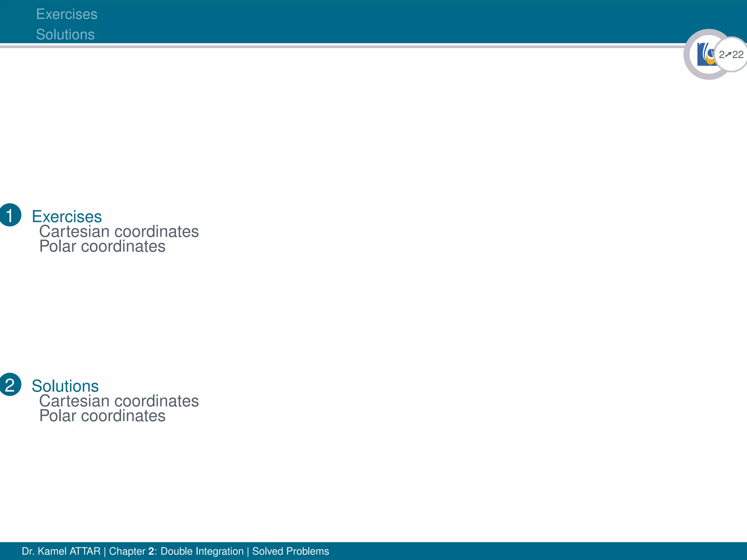Click the numbered circle 1 bullet
747x560 pixels.
(x=10, y=215)
